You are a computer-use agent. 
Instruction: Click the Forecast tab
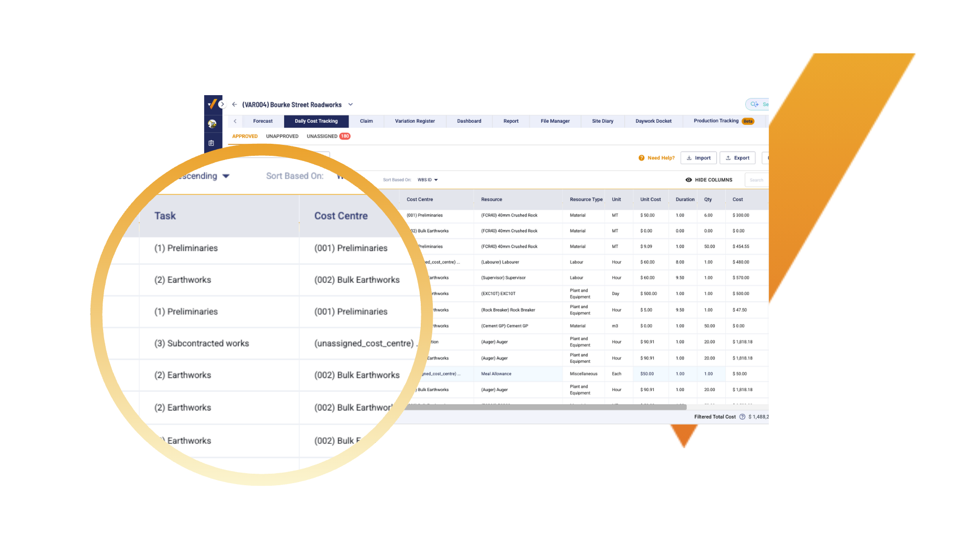coord(263,121)
